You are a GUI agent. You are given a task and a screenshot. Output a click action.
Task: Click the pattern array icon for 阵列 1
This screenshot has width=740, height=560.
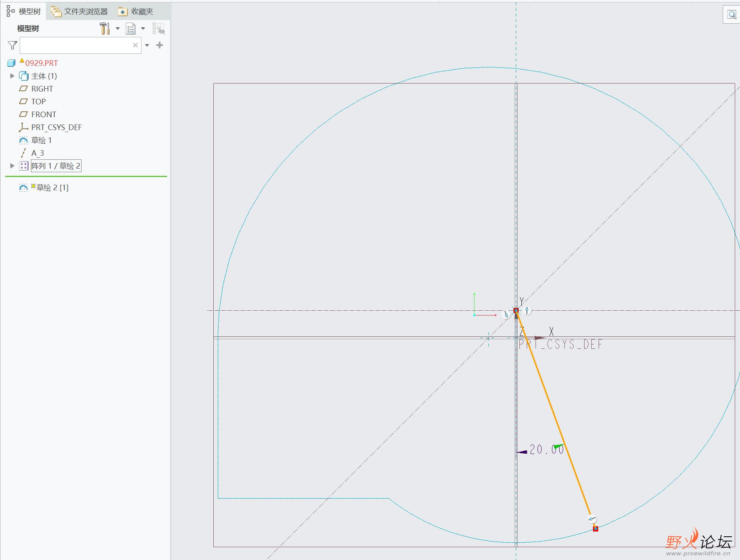(24, 166)
